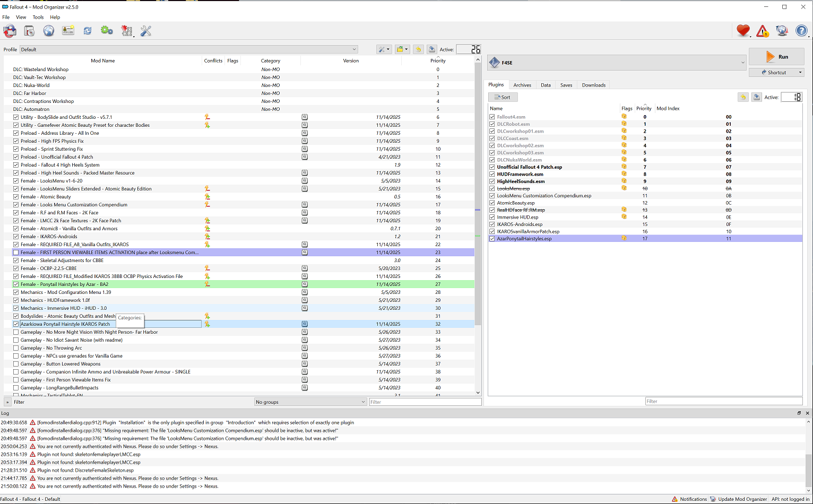
Task: Open settings wrench and screwdriver icon
Action: coord(146,31)
